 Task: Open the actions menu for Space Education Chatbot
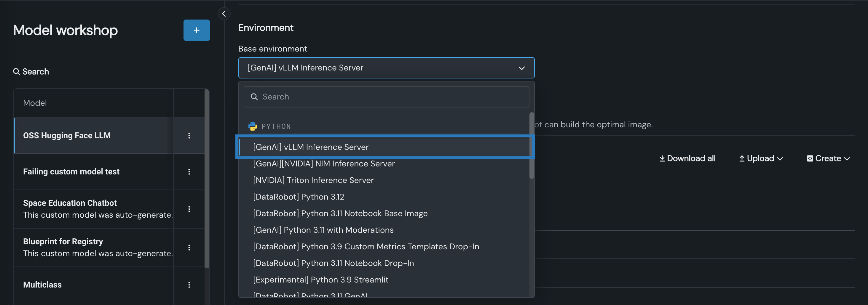tap(189, 209)
